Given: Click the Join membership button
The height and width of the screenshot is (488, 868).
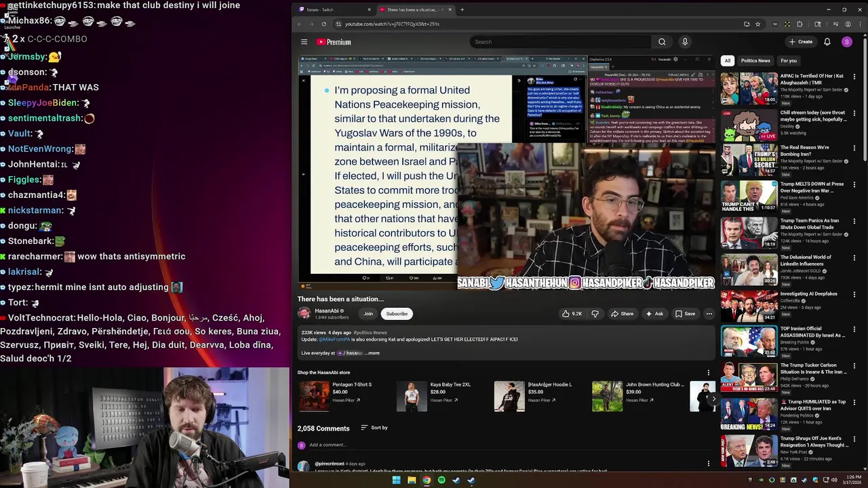Looking at the screenshot, I should coord(368,314).
